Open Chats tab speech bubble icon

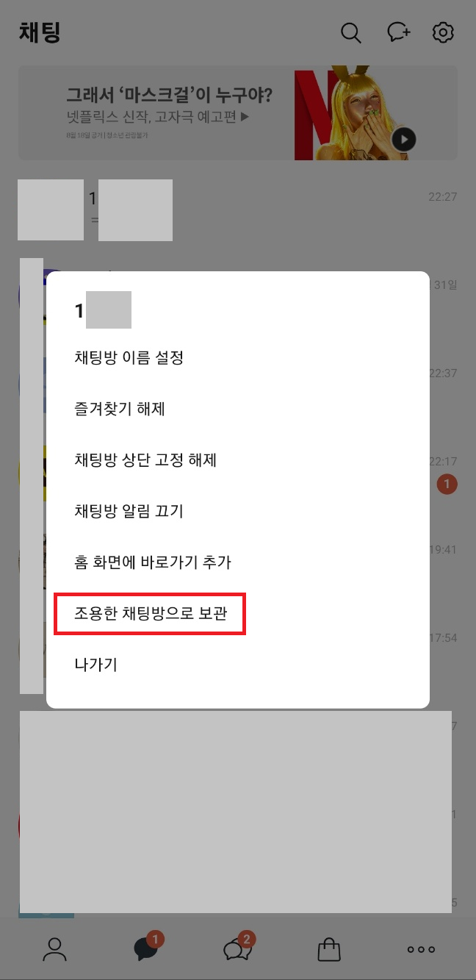146,948
